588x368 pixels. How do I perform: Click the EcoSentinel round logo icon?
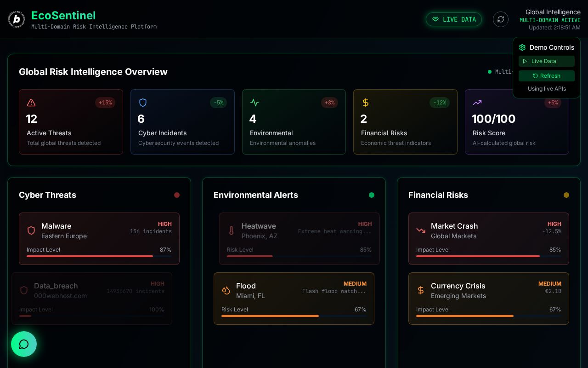[x=17, y=19]
